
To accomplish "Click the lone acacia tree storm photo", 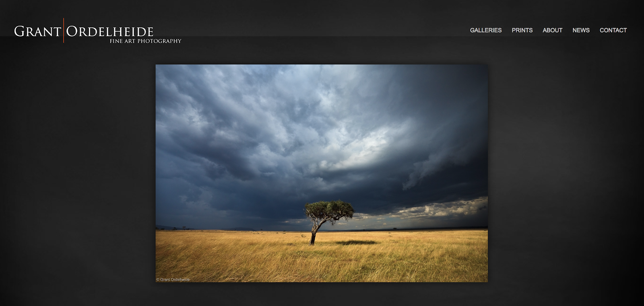I will [322, 173].
